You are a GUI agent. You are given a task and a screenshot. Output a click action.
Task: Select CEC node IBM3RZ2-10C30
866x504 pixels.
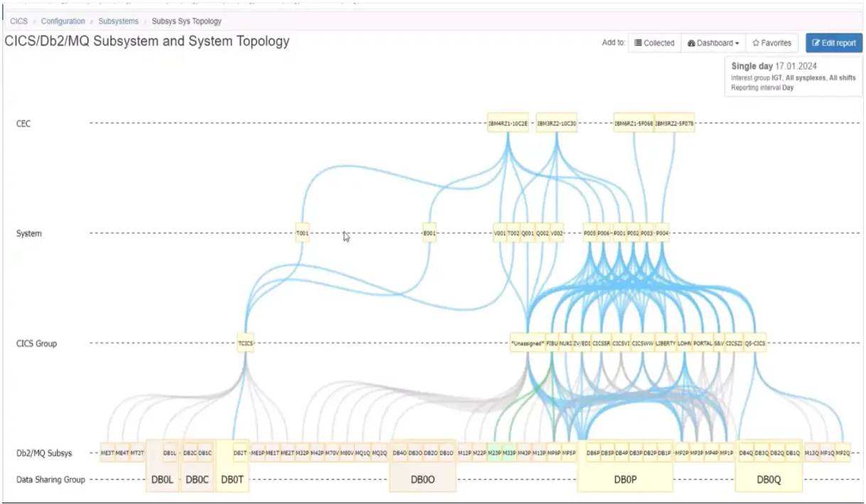tap(557, 123)
